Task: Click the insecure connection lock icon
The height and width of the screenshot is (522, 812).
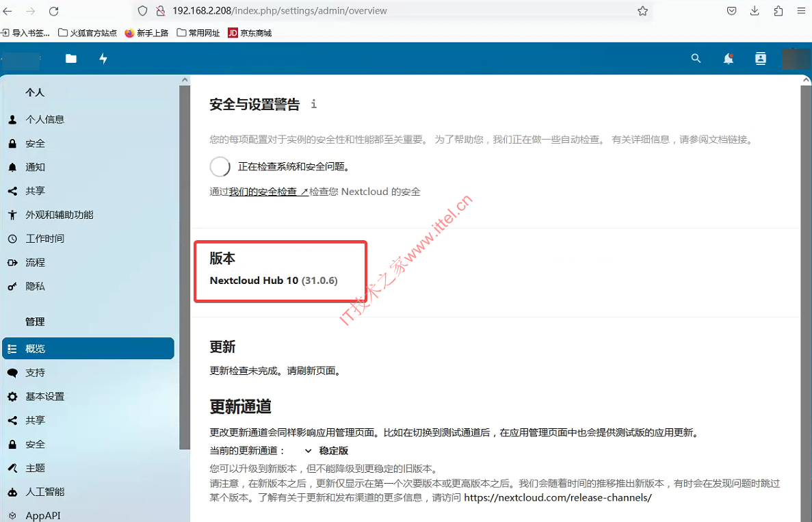Action: click(x=161, y=11)
